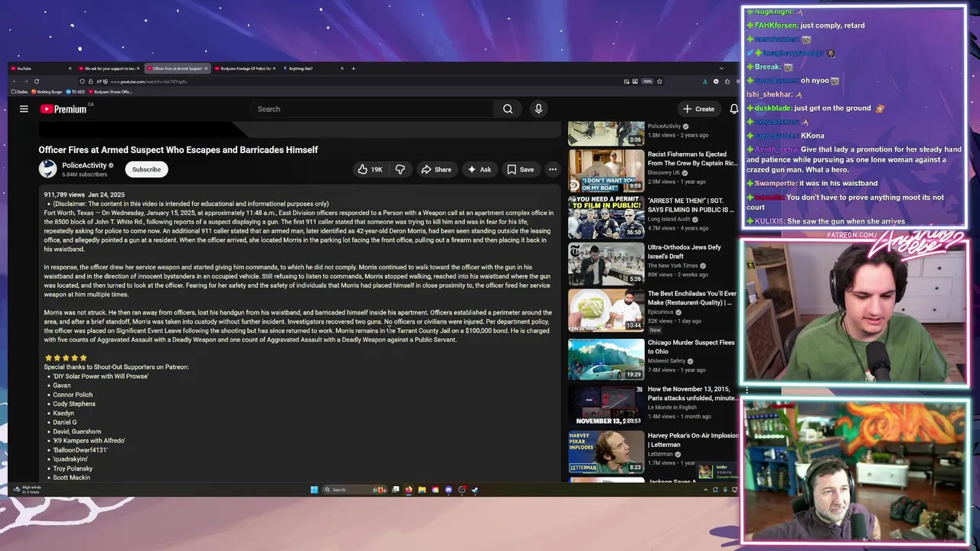Open the YouTube guide hamburger menu
Viewport: 980px width, 551px height.
pyautogui.click(x=24, y=109)
